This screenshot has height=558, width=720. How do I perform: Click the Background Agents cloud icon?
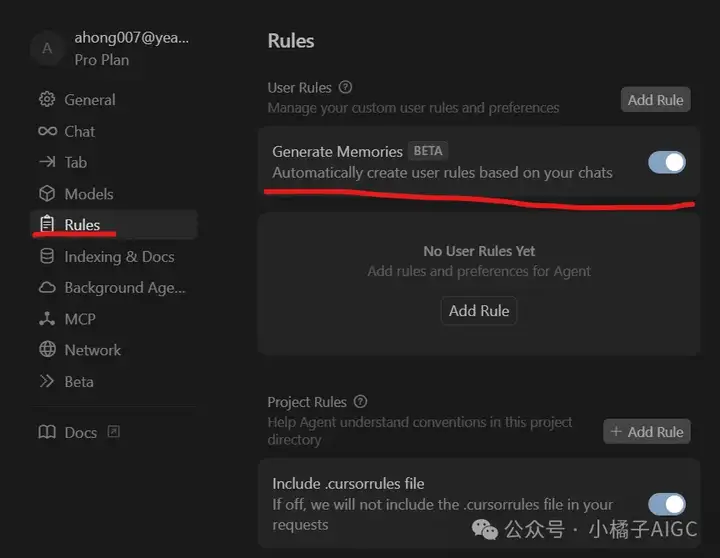point(47,287)
